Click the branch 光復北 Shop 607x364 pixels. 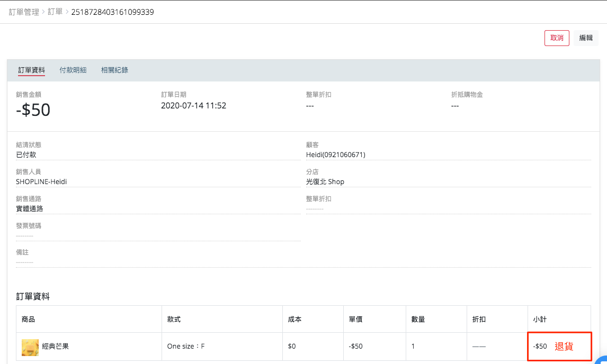click(325, 182)
